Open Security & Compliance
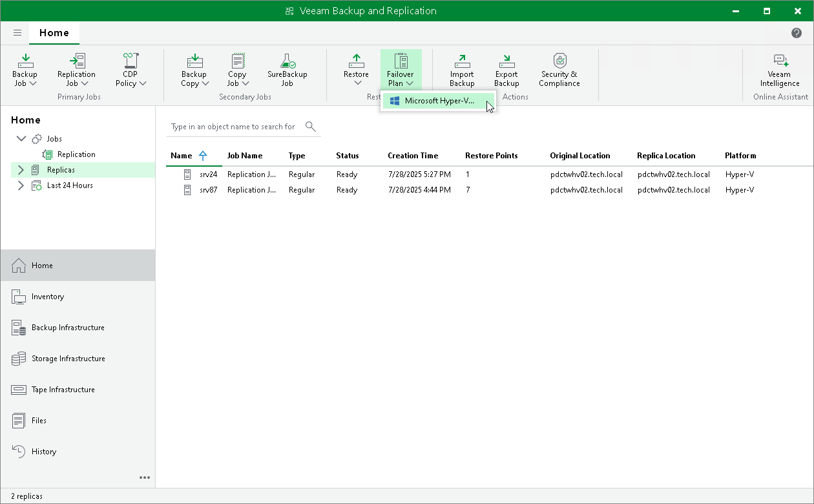The width and height of the screenshot is (814, 504). [560, 70]
